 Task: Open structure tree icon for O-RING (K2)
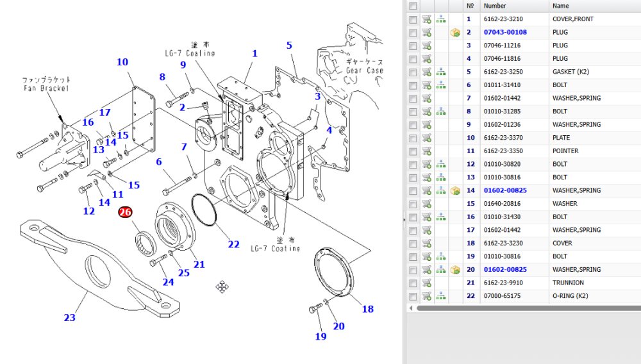click(x=441, y=296)
